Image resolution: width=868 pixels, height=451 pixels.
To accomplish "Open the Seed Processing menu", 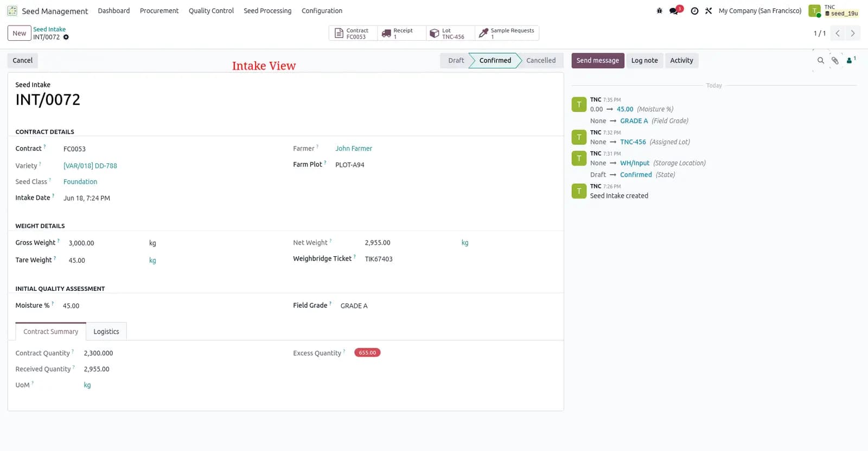I will click(267, 11).
